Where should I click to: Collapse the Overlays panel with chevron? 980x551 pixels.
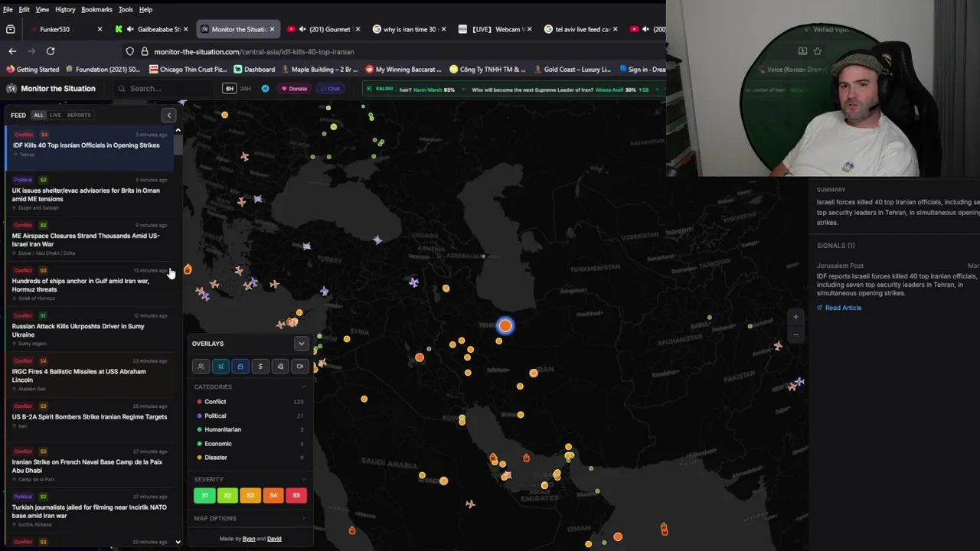[x=301, y=344]
